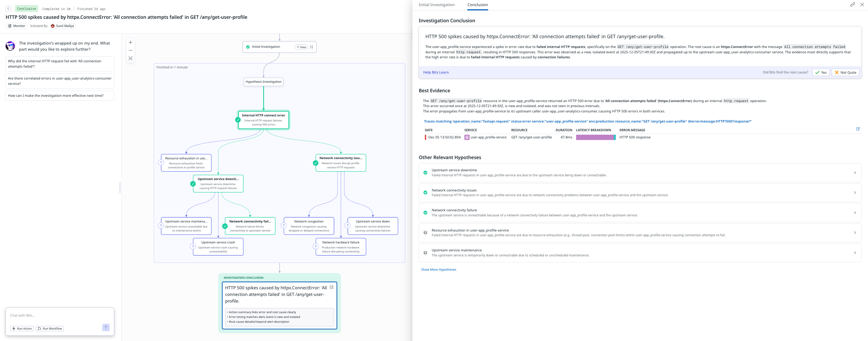Expand the Initial Investigation steps icon
The width and height of the screenshot is (868, 341).
click(311, 47)
